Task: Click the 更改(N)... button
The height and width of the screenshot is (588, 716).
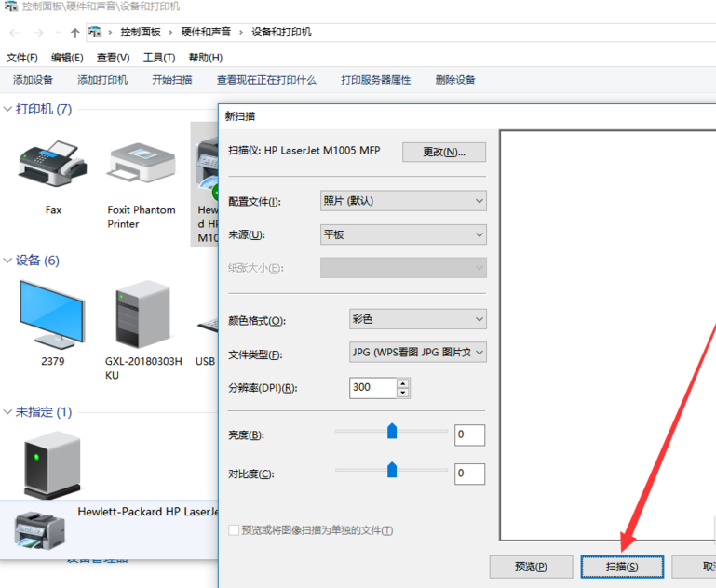Action: pyautogui.click(x=444, y=152)
